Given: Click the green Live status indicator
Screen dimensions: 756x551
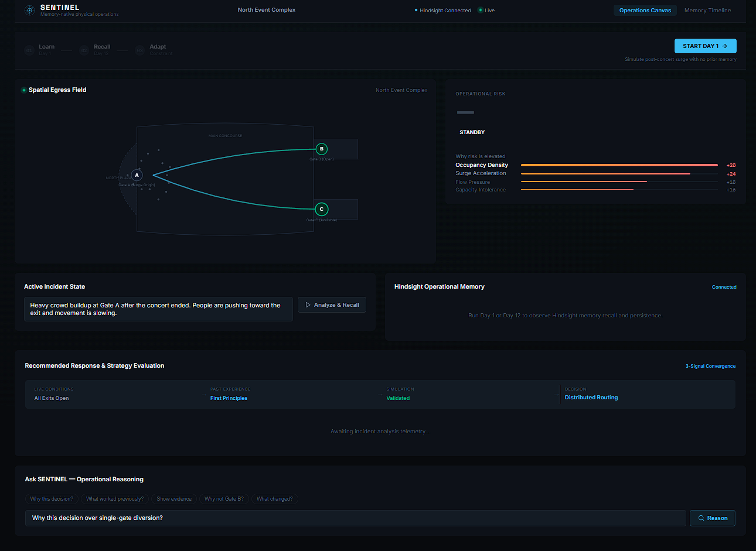Looking at the screenshot, I should [x=481, y=10].
